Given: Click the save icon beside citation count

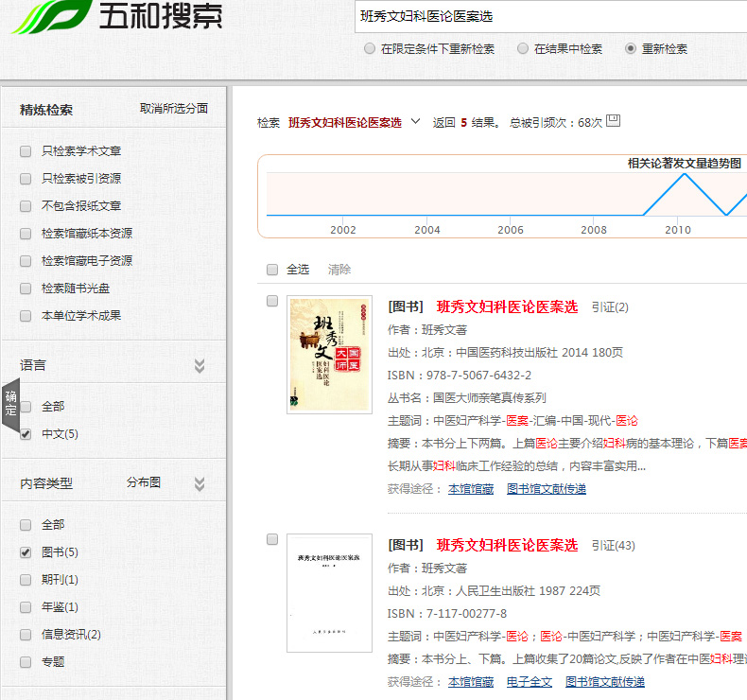Looking at the screenshot, I should [613, 121].
